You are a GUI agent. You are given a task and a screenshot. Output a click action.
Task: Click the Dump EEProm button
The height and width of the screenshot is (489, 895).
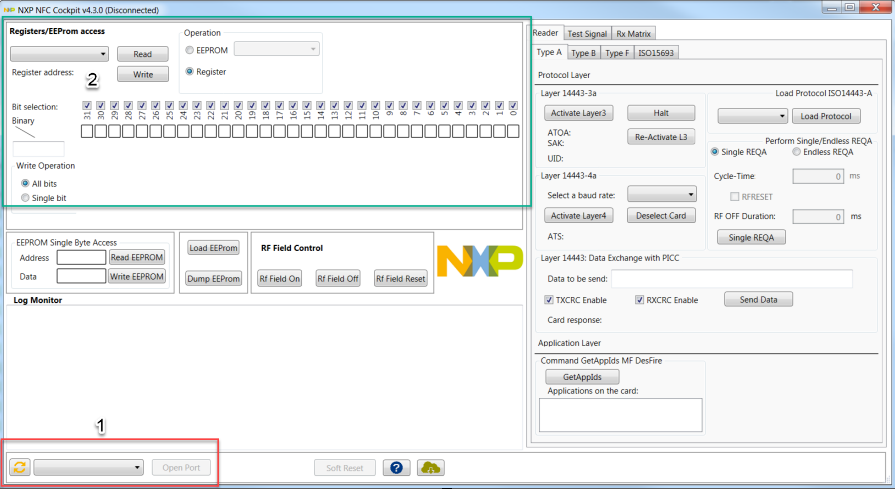[x=213, y=278]
